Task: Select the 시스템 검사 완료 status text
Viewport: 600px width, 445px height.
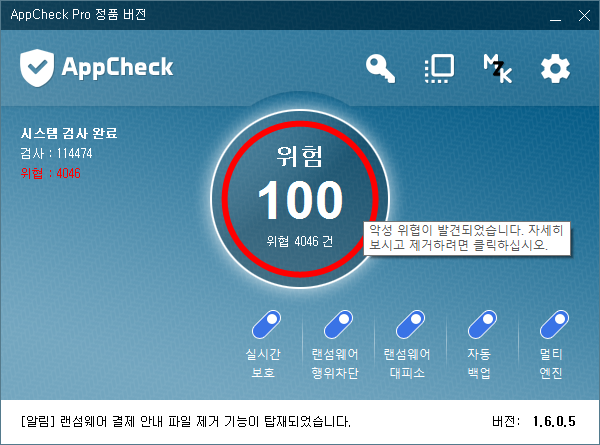Action: pos(67,134)
